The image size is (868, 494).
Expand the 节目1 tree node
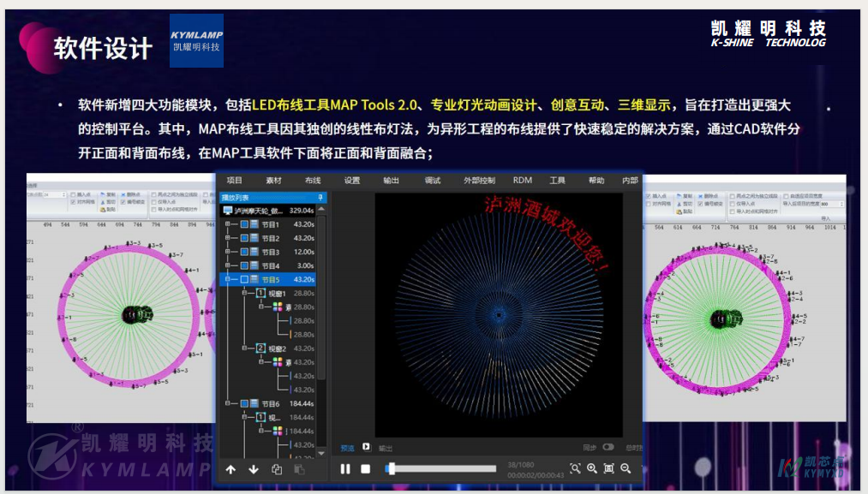tap(228, 224)
